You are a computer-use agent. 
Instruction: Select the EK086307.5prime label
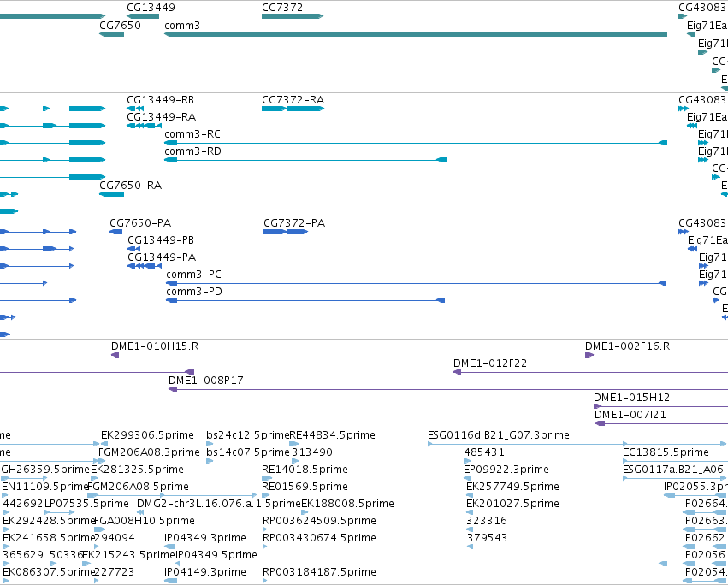pos(49,572)
